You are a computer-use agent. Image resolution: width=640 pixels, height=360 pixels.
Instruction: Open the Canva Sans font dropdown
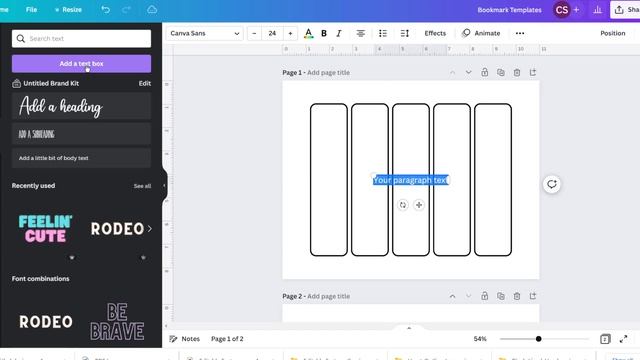204,33
